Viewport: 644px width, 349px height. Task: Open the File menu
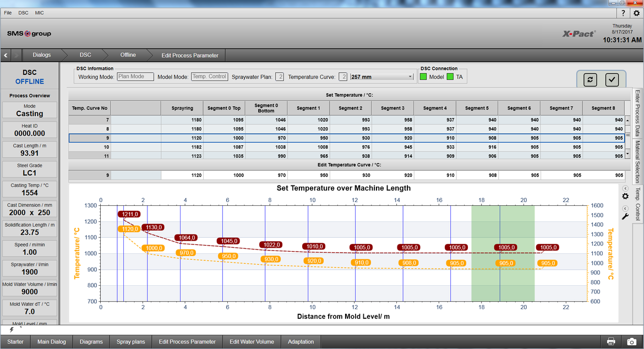8,13
